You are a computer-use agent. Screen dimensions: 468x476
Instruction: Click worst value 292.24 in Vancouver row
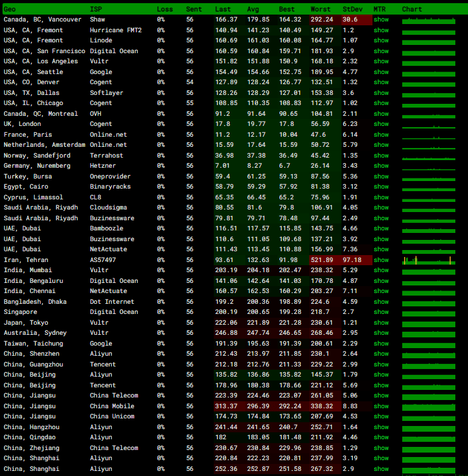tap(322, 20)
